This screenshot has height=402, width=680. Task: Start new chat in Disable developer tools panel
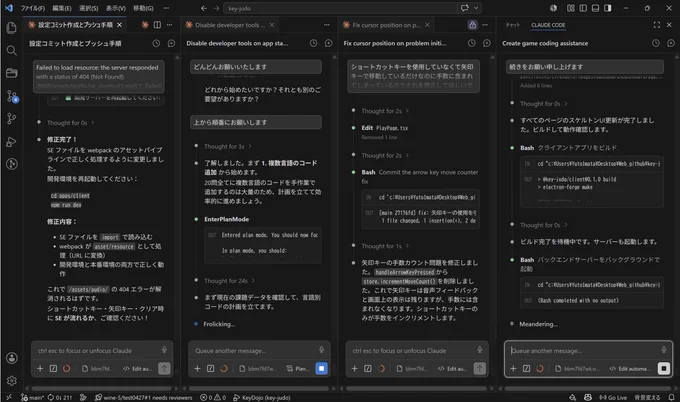pos(328,43)
